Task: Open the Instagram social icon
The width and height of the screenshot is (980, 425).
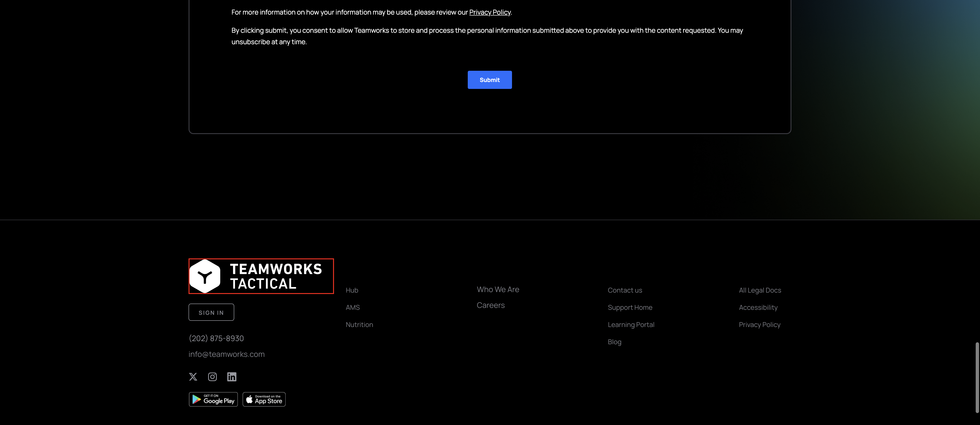Action: tap(212, 376)
